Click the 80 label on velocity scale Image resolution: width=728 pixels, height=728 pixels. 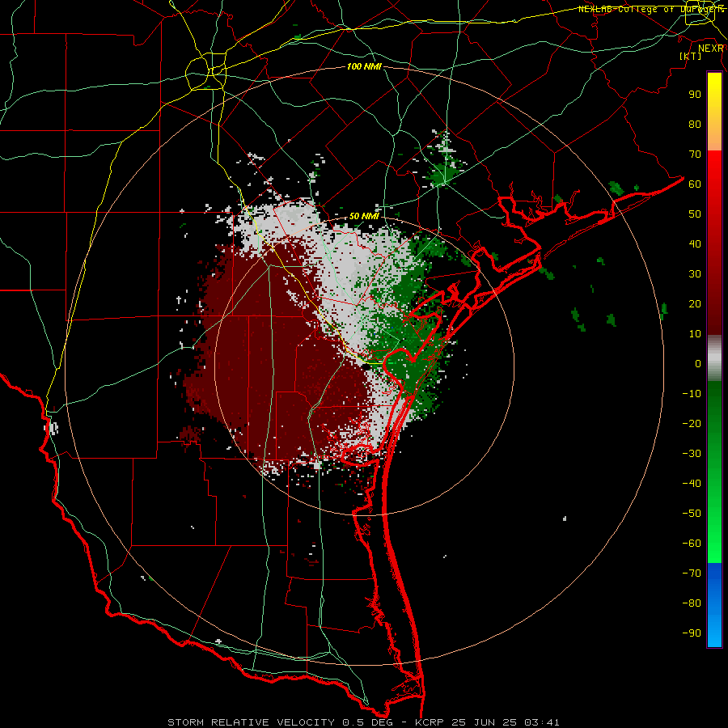pyautogui.click(x=695, y=124)
